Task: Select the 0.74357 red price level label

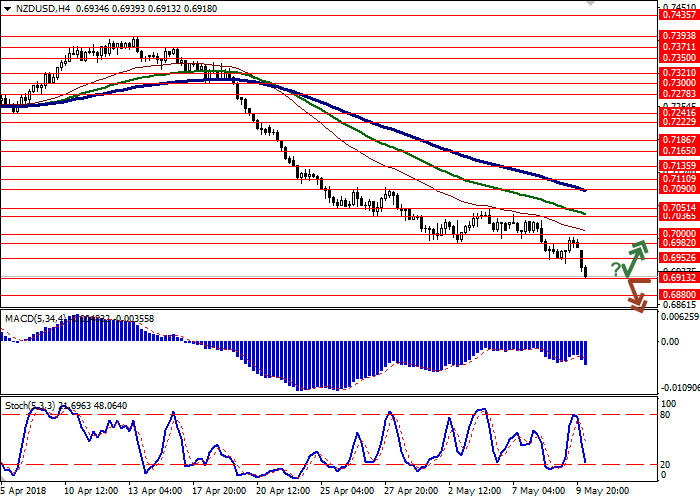Action: pyautogui.click(x=676, y=15)
